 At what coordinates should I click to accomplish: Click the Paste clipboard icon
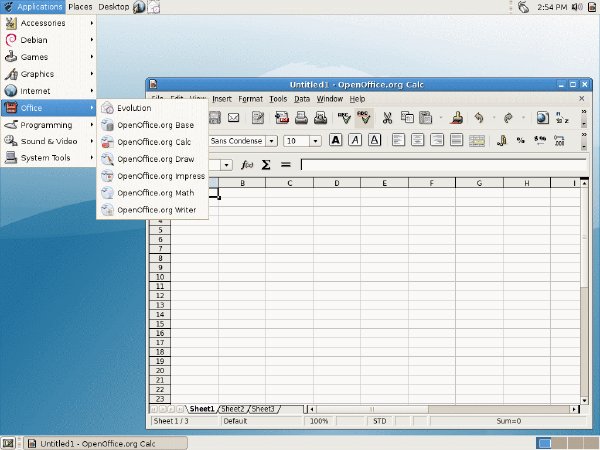click(426, 117)
